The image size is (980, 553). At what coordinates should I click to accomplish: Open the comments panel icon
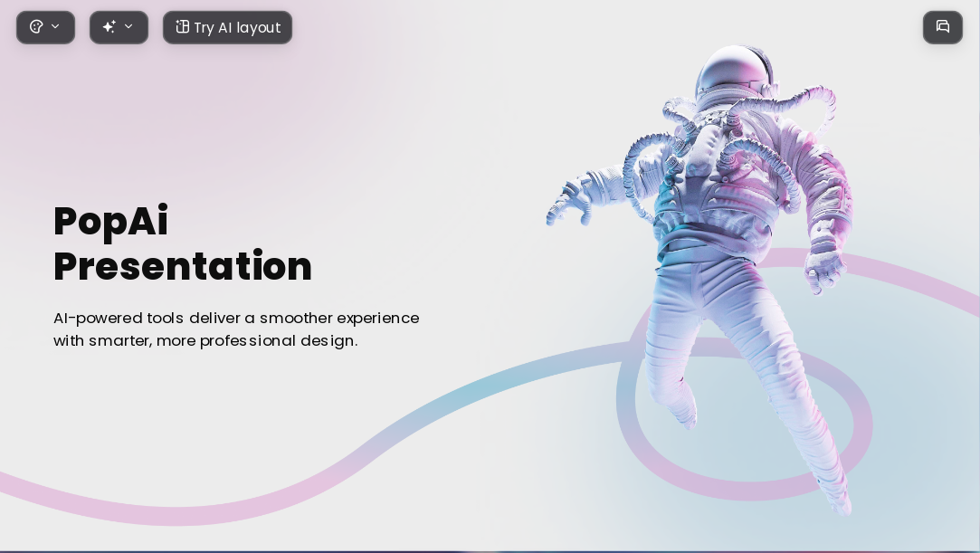[943, 27]
